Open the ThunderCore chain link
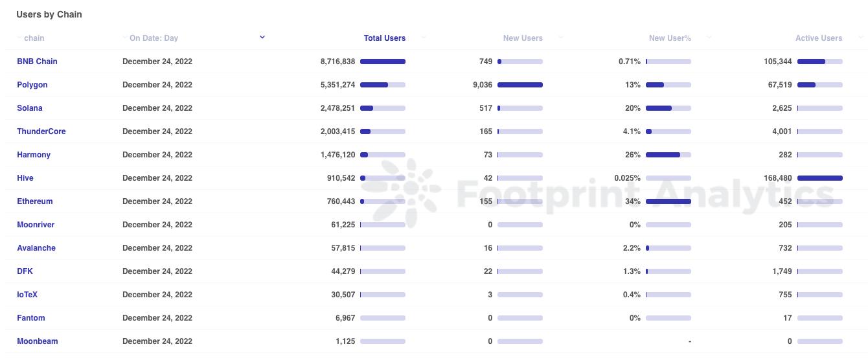Screen dimensions: 868x364 41,131
